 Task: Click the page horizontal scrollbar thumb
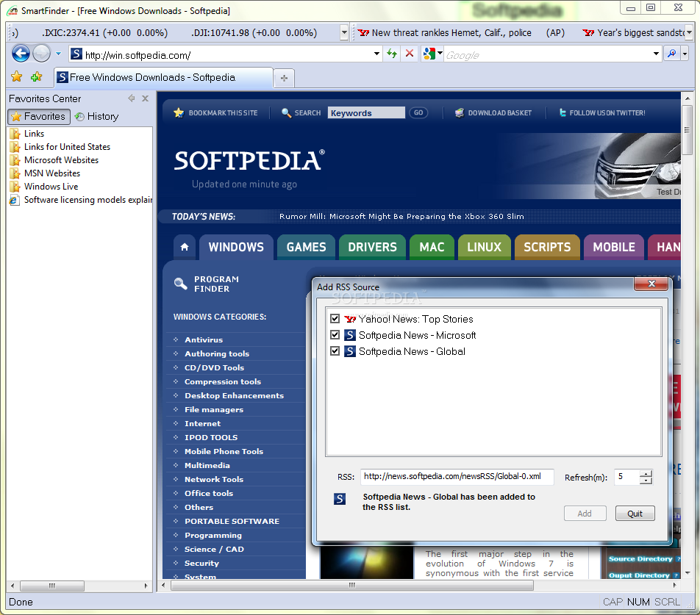pos(351,585)
